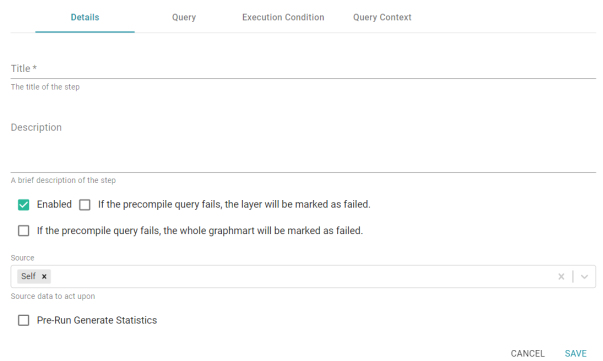
Task: Check whole graphmart marked as failed option
Action: (23, 231)
